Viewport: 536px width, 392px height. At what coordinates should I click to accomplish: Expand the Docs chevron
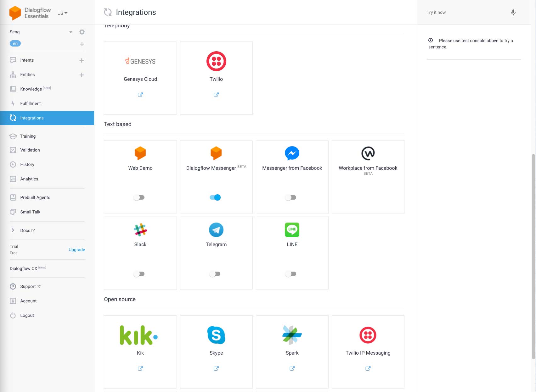point(13,230)
